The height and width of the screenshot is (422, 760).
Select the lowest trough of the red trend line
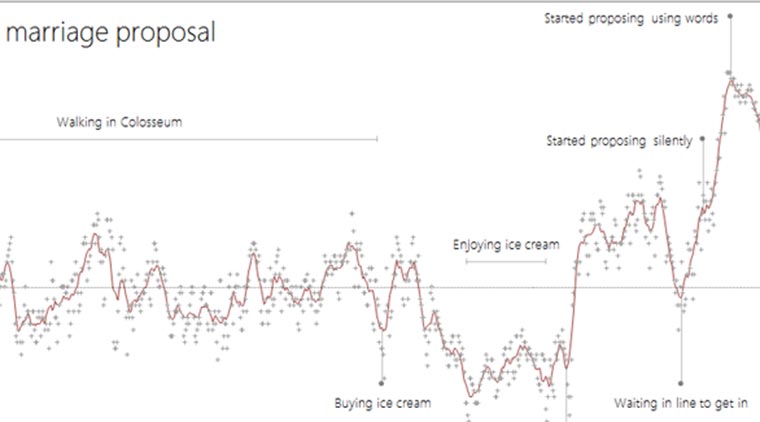tap(468, 396)
